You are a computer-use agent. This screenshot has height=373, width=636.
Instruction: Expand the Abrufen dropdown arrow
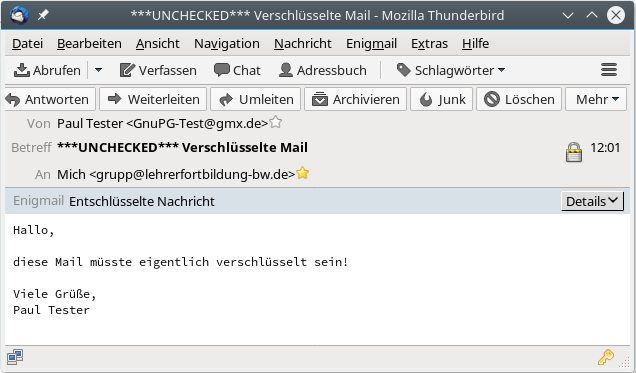click(98, 70)
